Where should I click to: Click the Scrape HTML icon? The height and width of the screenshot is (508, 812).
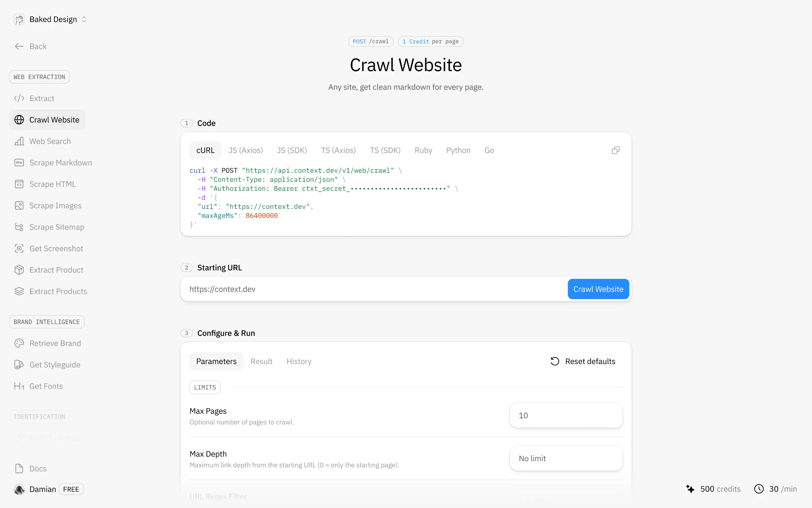19,184
